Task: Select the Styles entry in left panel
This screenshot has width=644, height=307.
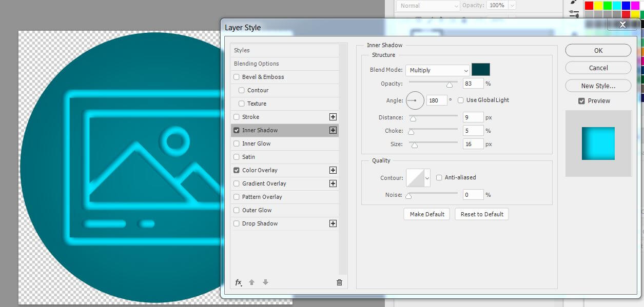Action: tap(242, 50)
